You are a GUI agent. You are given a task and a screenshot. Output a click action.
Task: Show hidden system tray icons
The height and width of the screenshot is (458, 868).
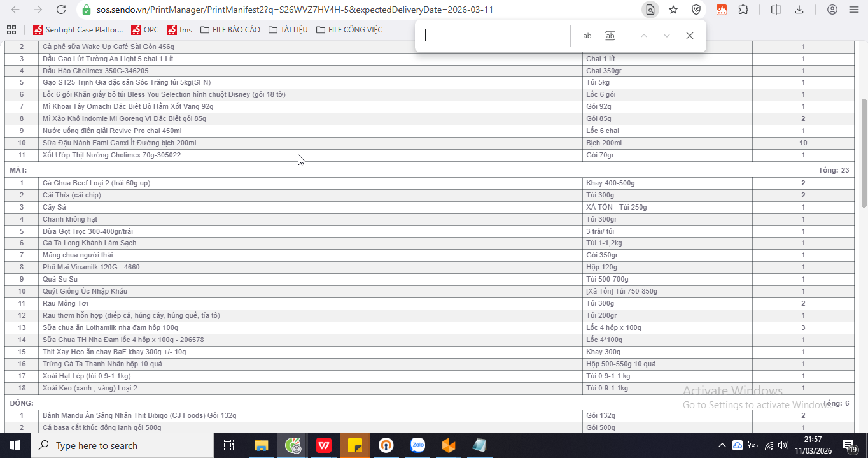pyautogui.click(x=722, y=445)
